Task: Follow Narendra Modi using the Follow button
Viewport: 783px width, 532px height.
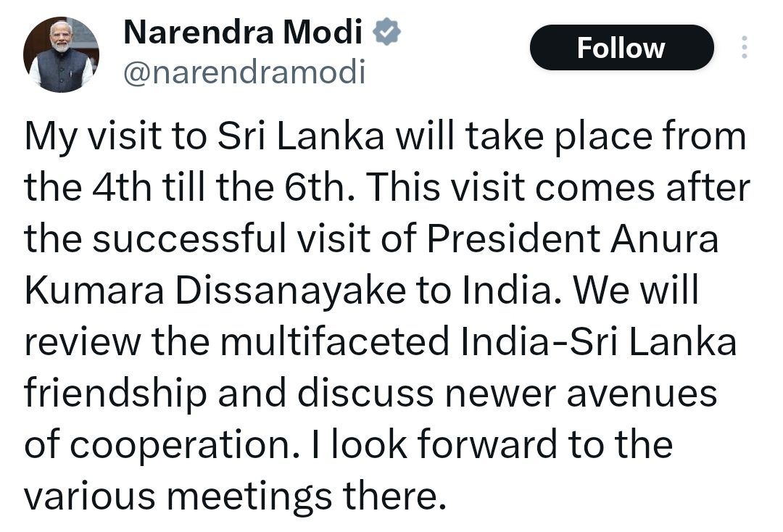Action: tap(622, 48)
